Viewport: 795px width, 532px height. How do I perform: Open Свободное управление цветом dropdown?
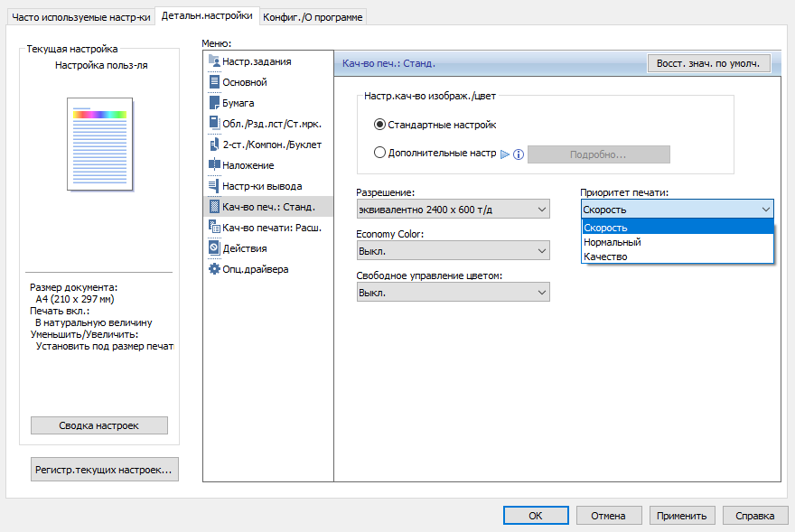(453, 292)
